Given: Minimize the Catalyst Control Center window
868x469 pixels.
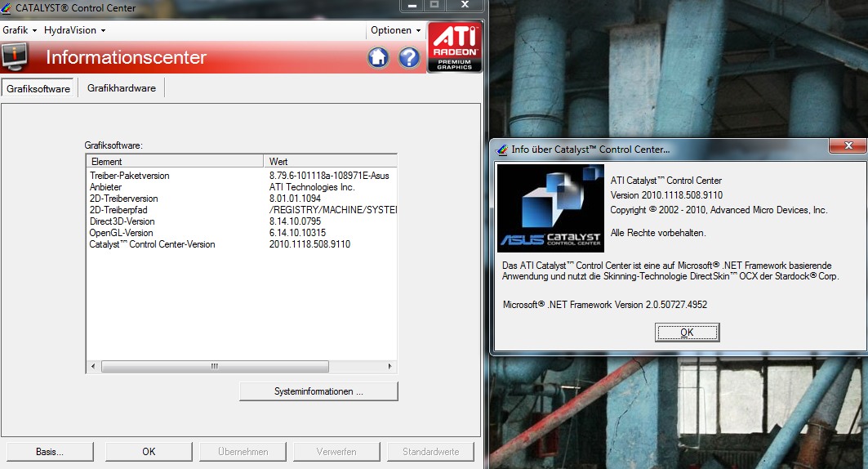Looking at the screenshot, I should pos(412,6).
